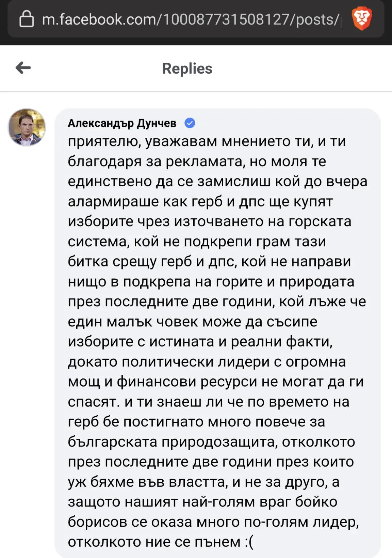The height and width of the screenshot is (558, 392).
Task: Click the blue verified badge
Action: [x=190, y=123]
